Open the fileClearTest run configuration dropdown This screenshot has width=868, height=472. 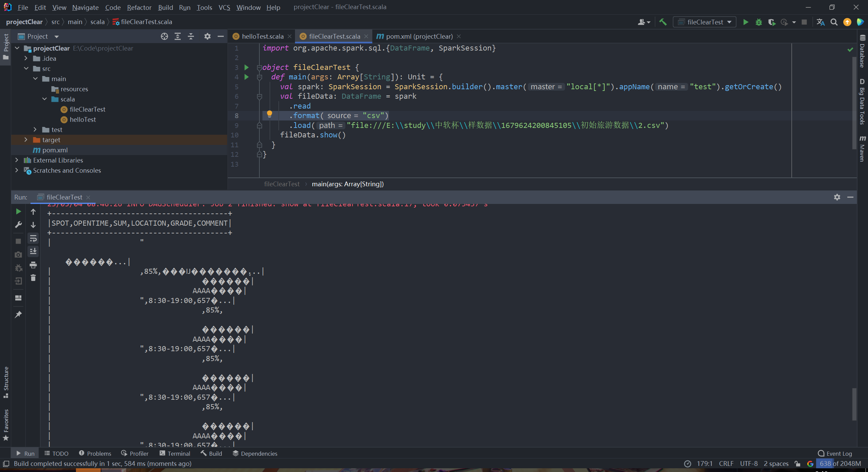pyautogui.click(x=705, y=22)
